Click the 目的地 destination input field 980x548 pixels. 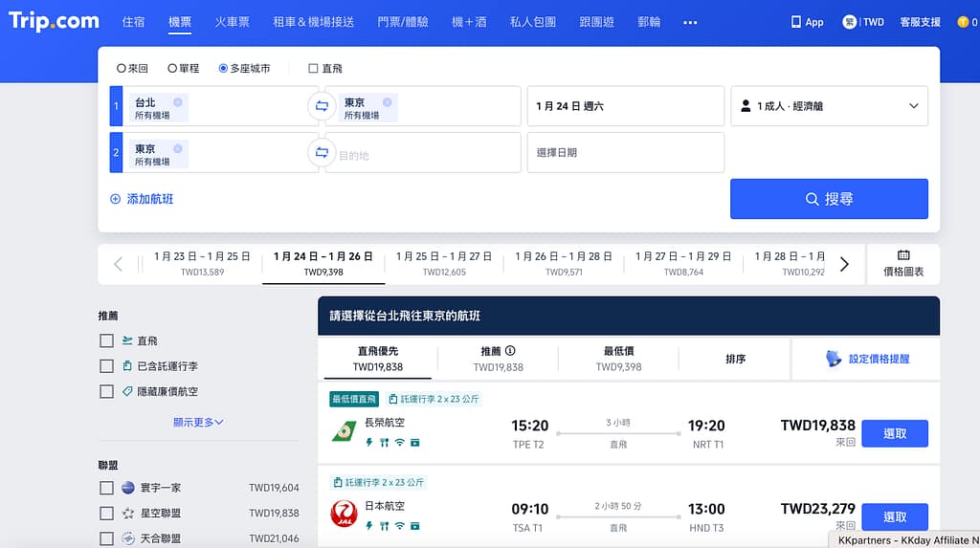(423, 152)
